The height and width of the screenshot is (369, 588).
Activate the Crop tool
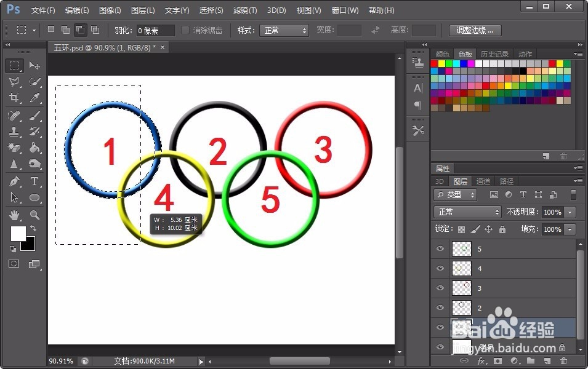pos(14,98)
